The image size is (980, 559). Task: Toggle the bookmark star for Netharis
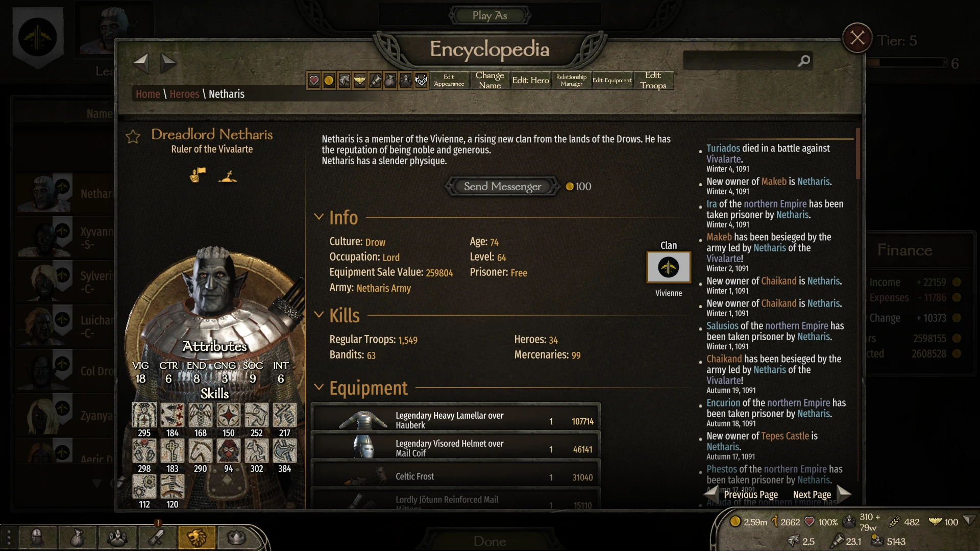click(x=133, y=136)
